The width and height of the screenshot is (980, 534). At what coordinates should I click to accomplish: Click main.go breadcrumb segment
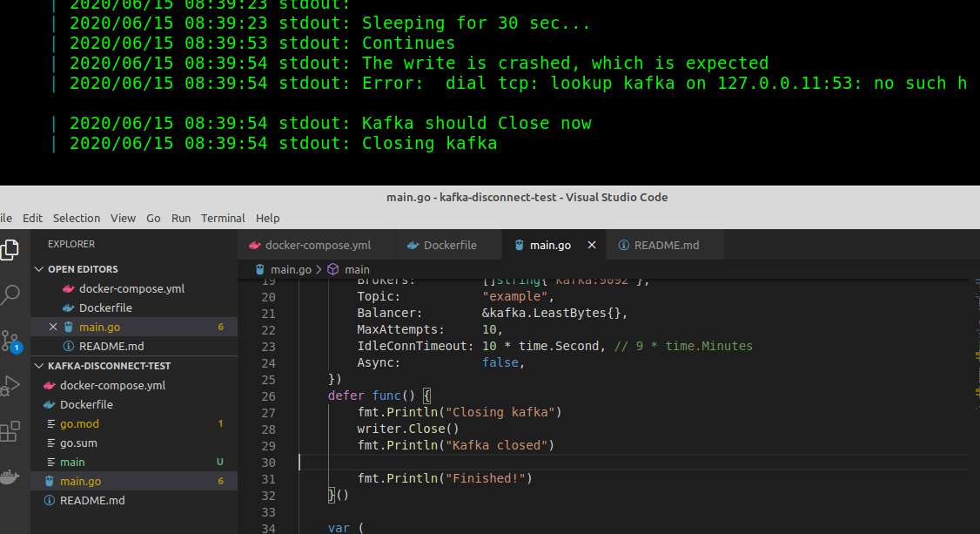click(x=291, y=269)
